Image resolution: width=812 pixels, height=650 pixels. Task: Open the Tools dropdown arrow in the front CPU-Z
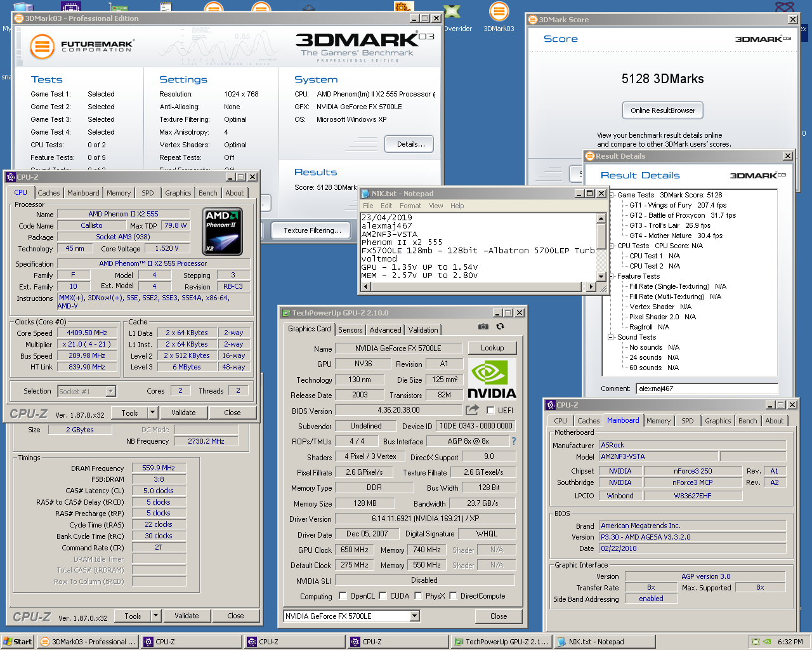coord(152,413)
